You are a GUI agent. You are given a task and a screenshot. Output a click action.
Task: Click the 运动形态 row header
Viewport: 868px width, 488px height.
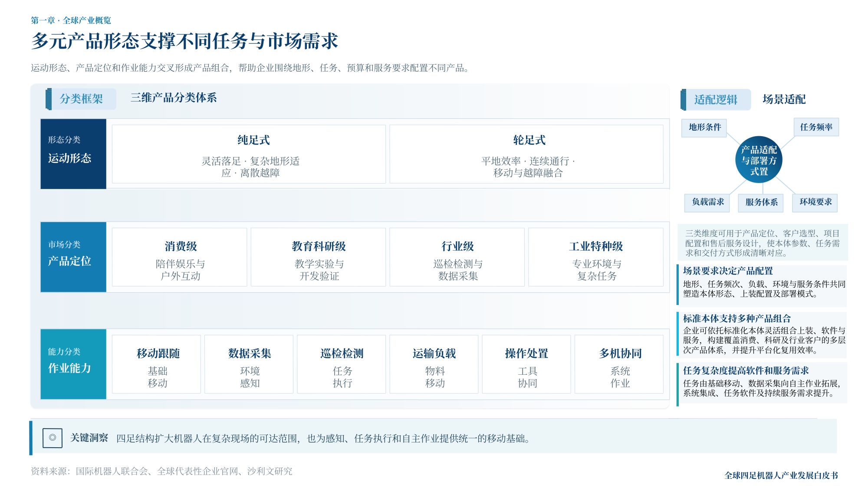(x=73, y=154)
